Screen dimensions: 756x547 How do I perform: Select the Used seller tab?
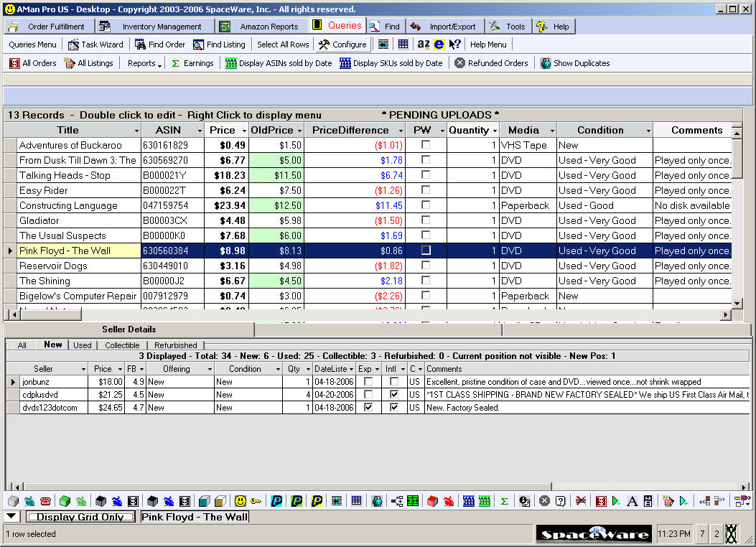83,345
